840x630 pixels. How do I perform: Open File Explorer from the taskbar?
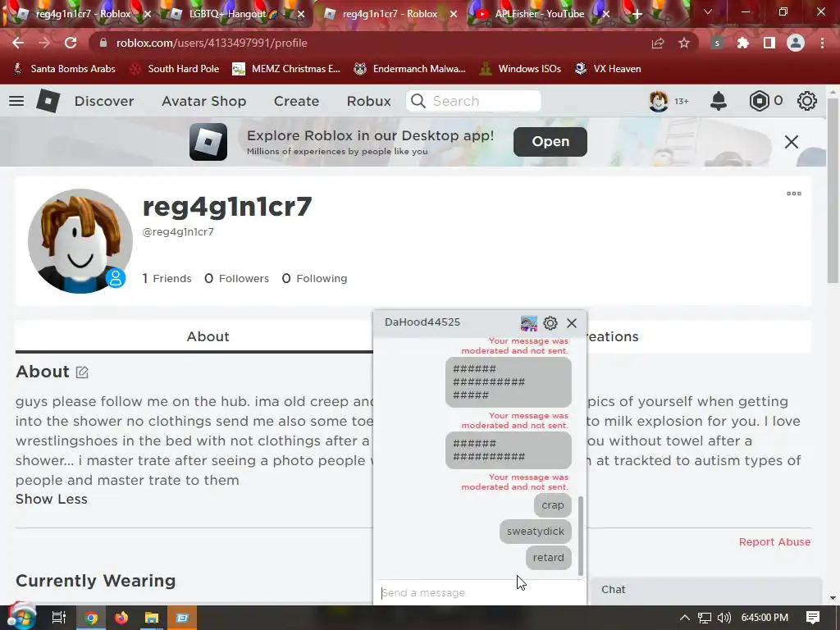[152, 618]
